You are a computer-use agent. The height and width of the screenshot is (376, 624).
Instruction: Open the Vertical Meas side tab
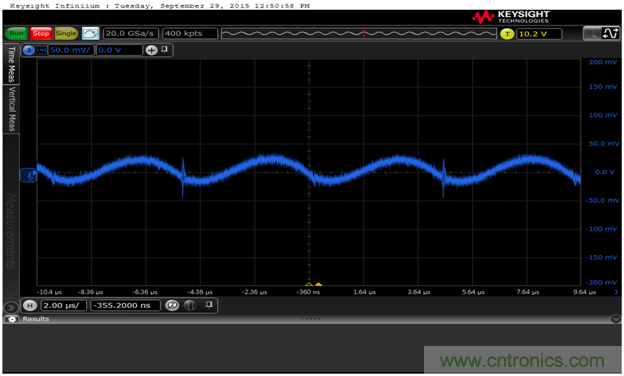click(x=12, y=109)
